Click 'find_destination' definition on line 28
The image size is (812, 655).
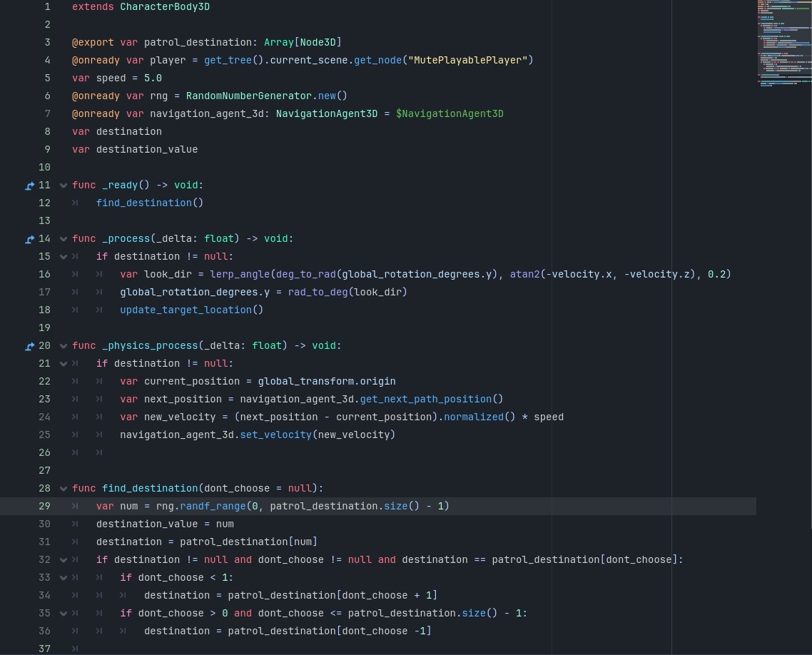pyautogui.click(x=150, y=489)
